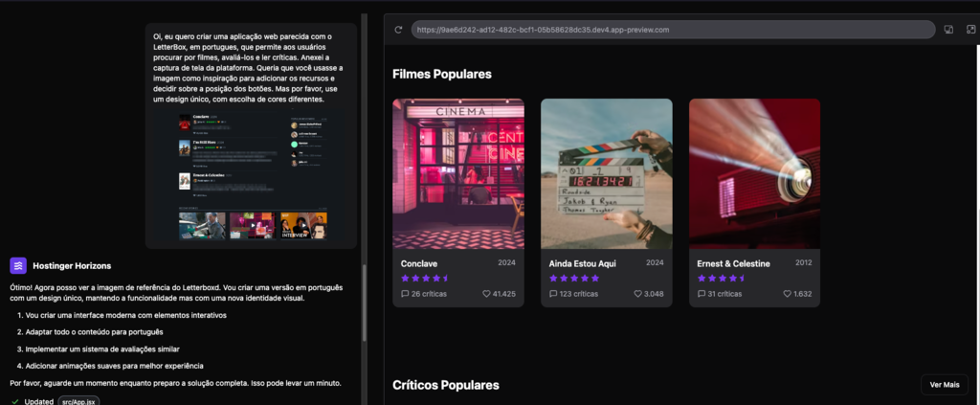Click 'Implementar um sistema de avaliações similar'

(102, 349)
